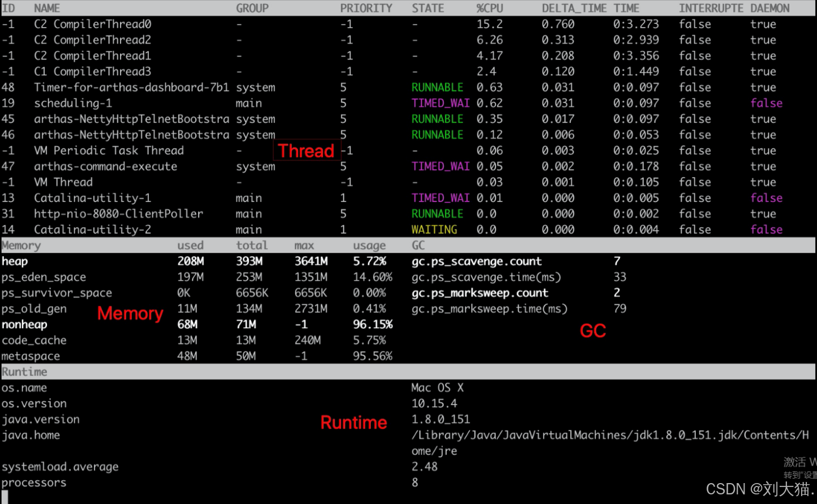Click the Memory section header
The image size is (817, 504).
pos(21,245)
